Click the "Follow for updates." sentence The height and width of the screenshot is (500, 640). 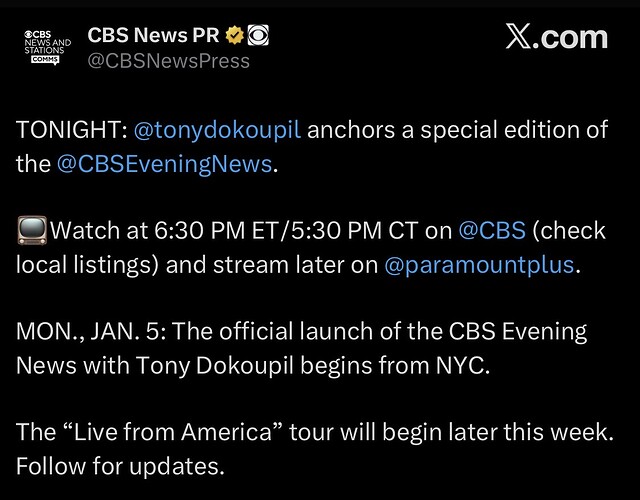pos(120,466)
